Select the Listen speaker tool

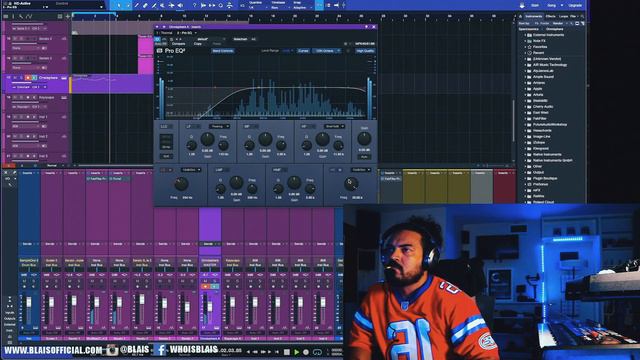click(x=180, y=5)
